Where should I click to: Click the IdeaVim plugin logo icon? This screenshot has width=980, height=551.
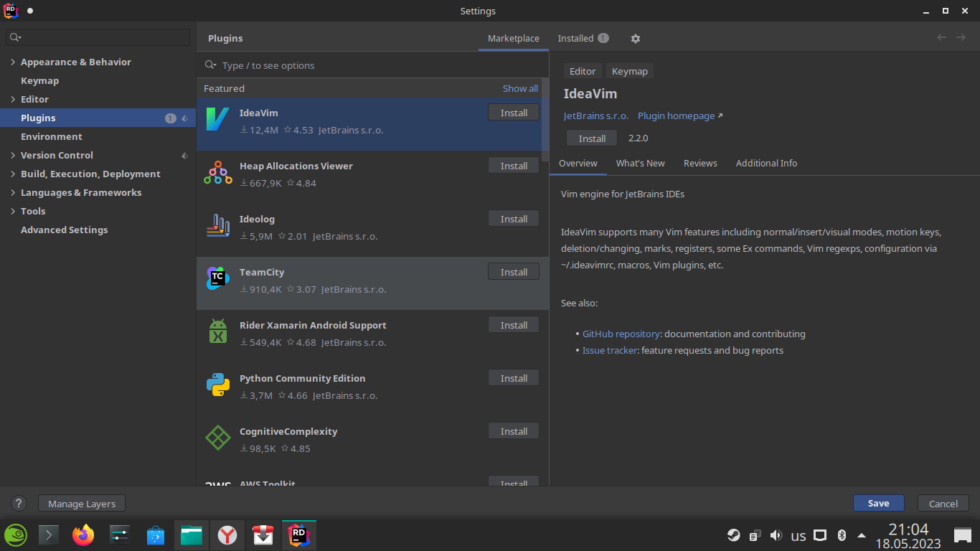point(217,119)
